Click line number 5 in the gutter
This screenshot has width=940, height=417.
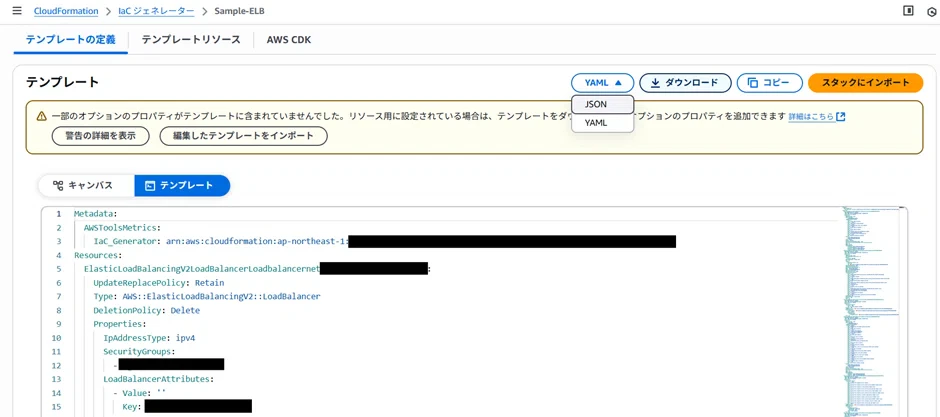(x=58, y=269)
